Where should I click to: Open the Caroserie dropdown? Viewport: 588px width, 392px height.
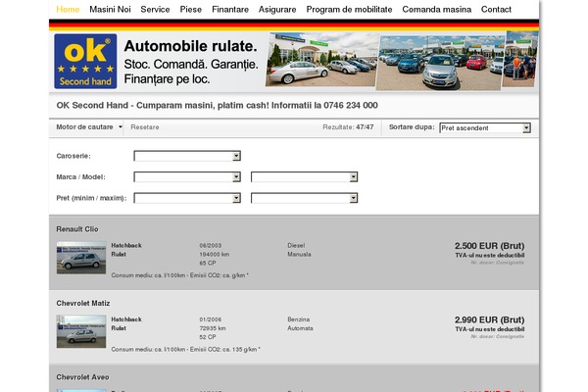[x=187, y=155]
